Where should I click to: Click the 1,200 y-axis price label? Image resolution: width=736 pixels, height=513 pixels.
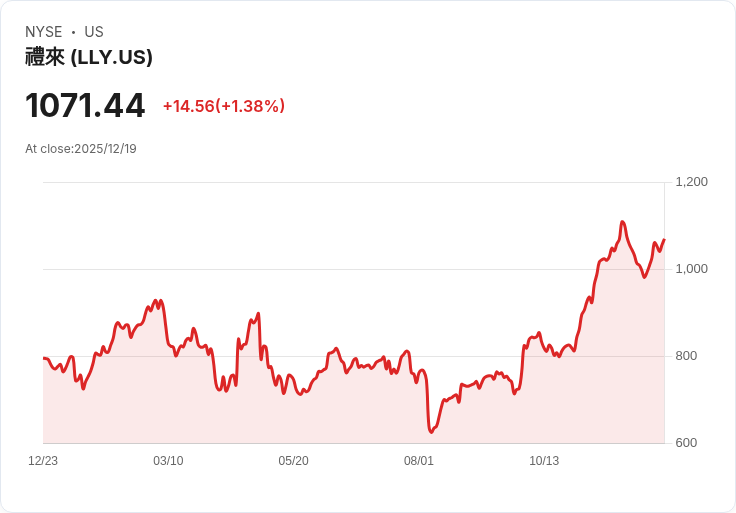691,182
